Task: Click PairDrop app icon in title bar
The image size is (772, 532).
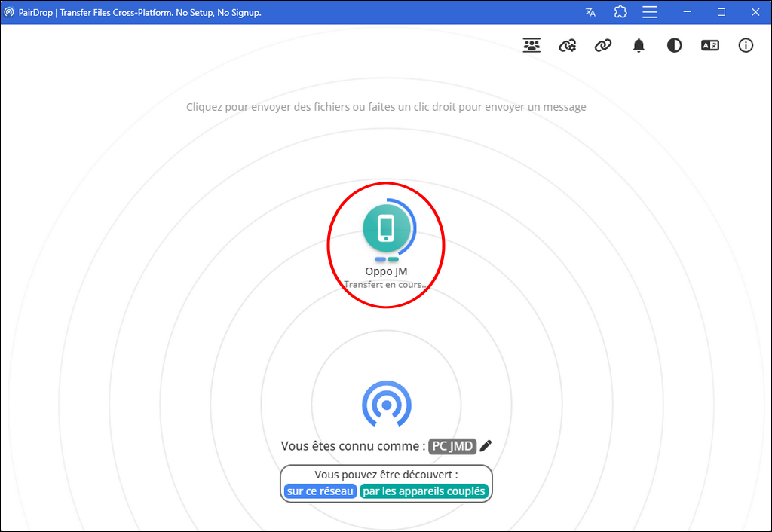Action: [x=9, y=12]
